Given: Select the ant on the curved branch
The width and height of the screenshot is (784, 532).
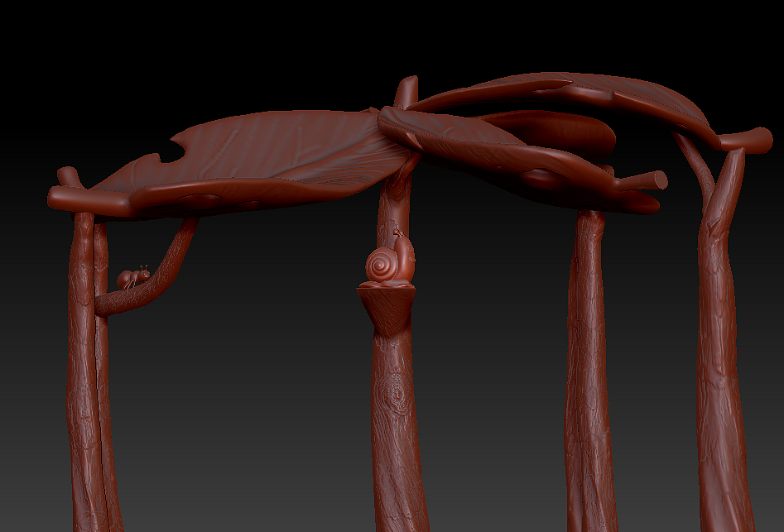Looking at the screenshot, I should pos(133,278).
